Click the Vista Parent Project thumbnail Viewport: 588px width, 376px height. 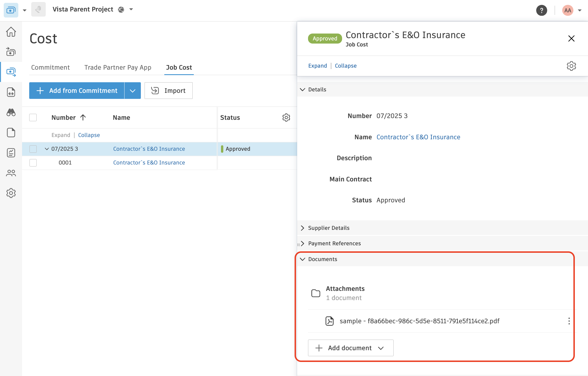(x=38, y=9)
